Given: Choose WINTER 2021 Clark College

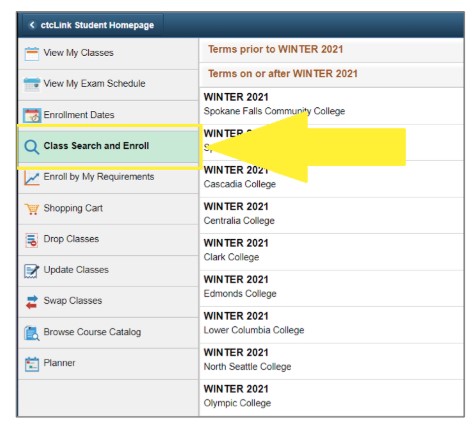Looking at the screenshot, I should [x=331, y=252].
